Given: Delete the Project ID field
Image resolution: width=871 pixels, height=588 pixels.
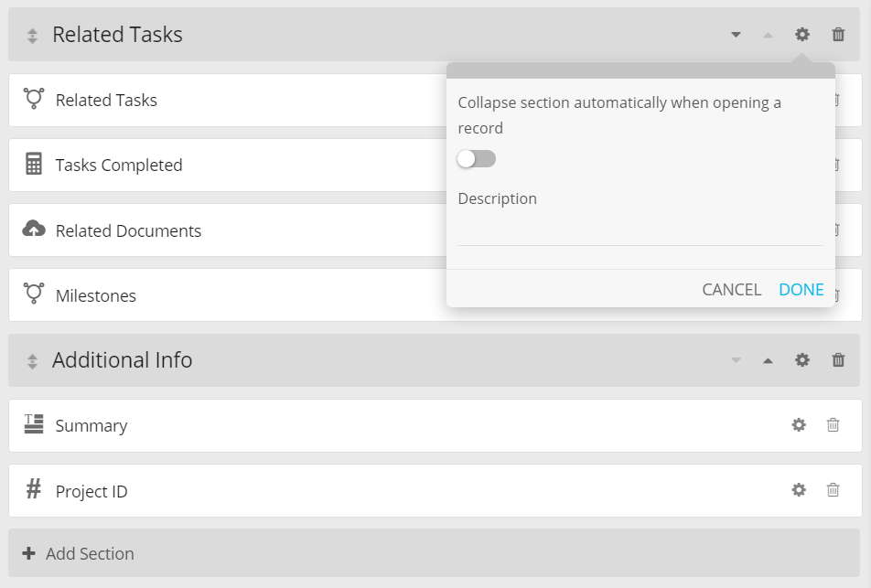Looking at the screenshot, I should (x=833, y=490).
